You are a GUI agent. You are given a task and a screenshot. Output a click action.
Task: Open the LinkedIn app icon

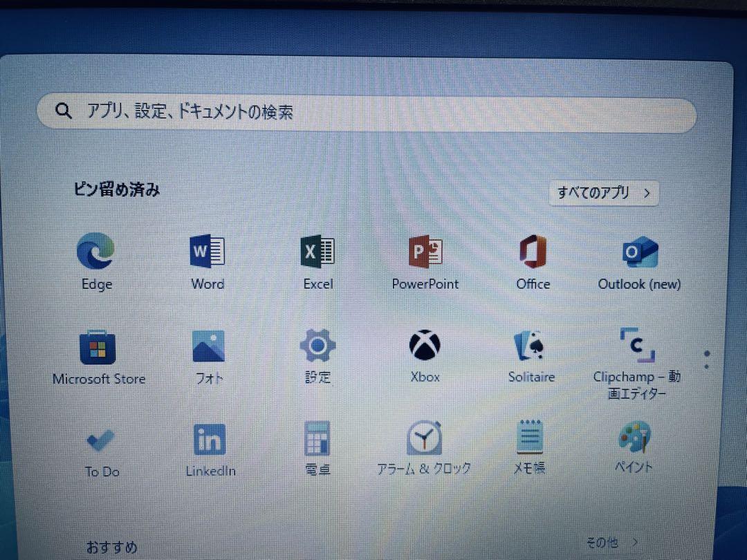click(x=210, y=439)
